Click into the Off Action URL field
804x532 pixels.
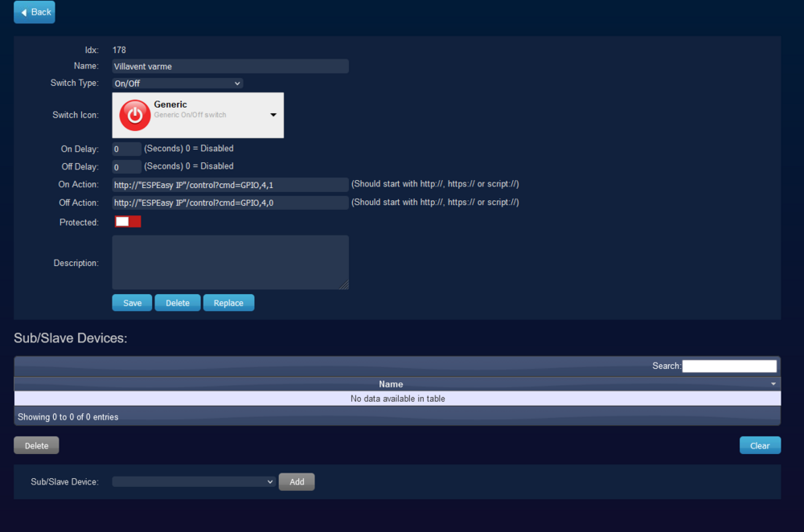(230, 203)
